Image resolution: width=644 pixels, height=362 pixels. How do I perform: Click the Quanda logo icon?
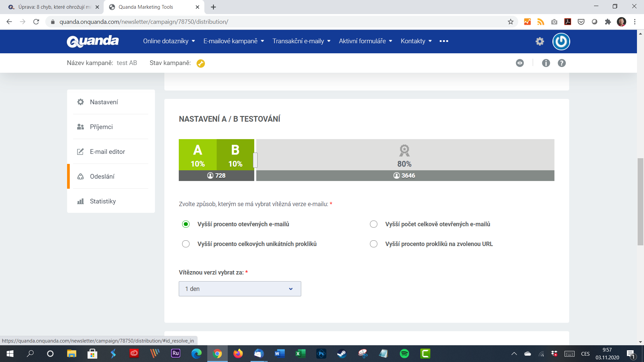coord(93,41)
